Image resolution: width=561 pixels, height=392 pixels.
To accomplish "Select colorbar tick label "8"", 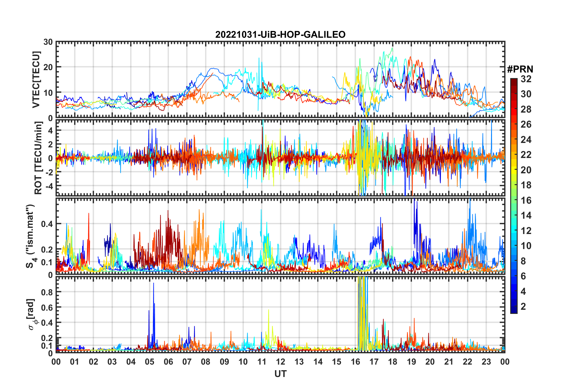I will [x=523, y=261].
